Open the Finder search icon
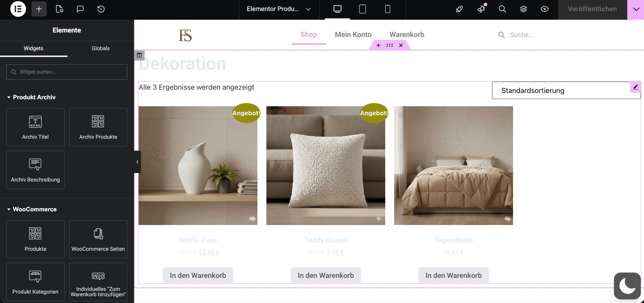 [502, 9]
